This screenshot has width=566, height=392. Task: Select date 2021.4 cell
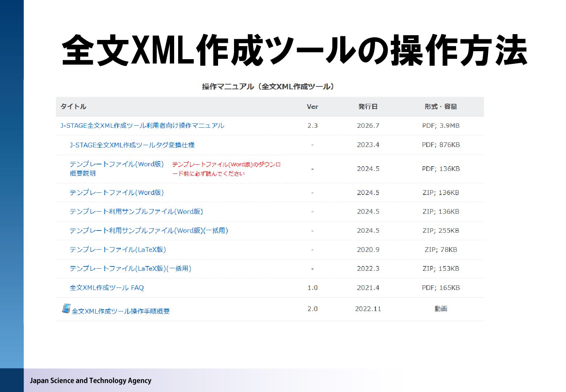click(368, 288)
